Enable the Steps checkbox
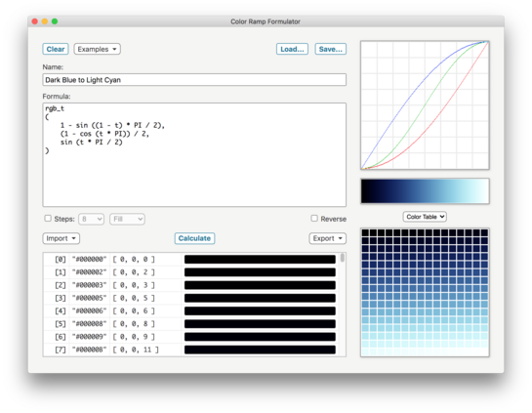532x413 pixels. 48,218
